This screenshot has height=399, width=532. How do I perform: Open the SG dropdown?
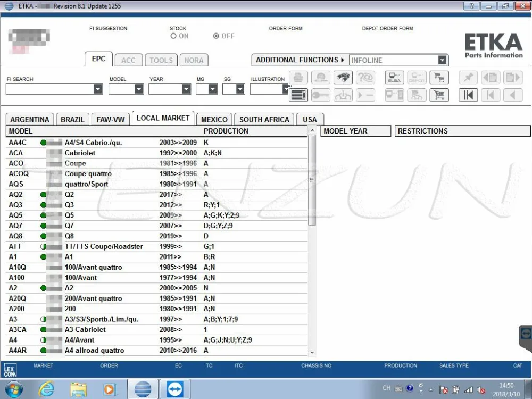click(x=240, y=89)
